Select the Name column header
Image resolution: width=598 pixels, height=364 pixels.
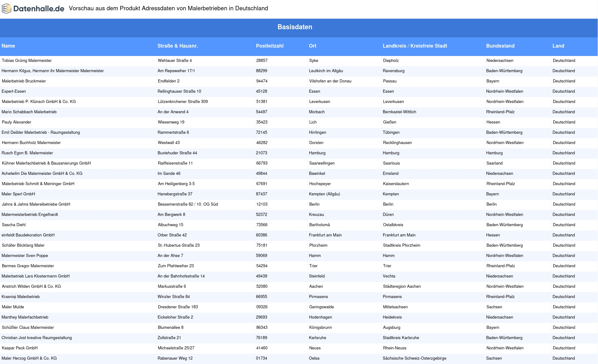[x=8, y=46]
